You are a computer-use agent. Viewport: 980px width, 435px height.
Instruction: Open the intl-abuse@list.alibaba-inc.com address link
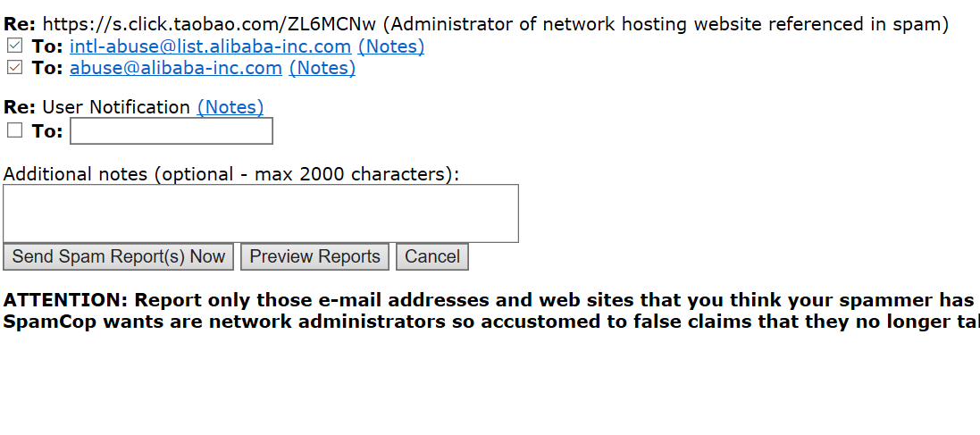pyautogui.click(x=210, y=46)
